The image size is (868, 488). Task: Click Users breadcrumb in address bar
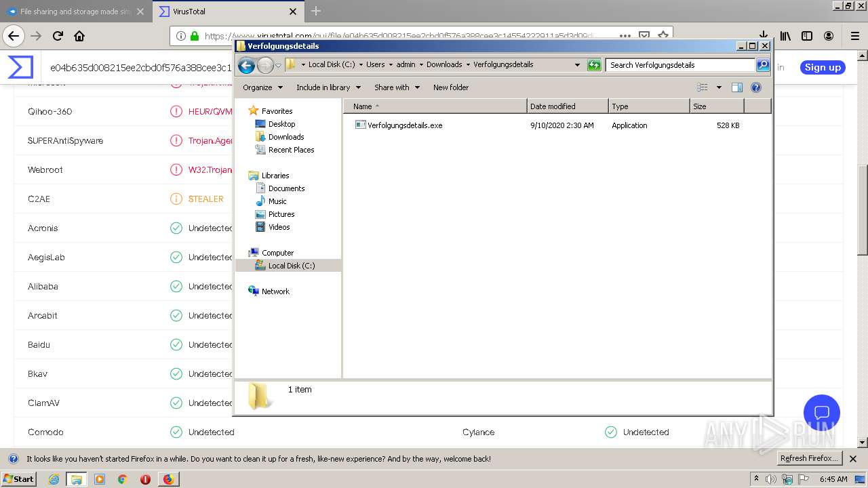(375, 65)
